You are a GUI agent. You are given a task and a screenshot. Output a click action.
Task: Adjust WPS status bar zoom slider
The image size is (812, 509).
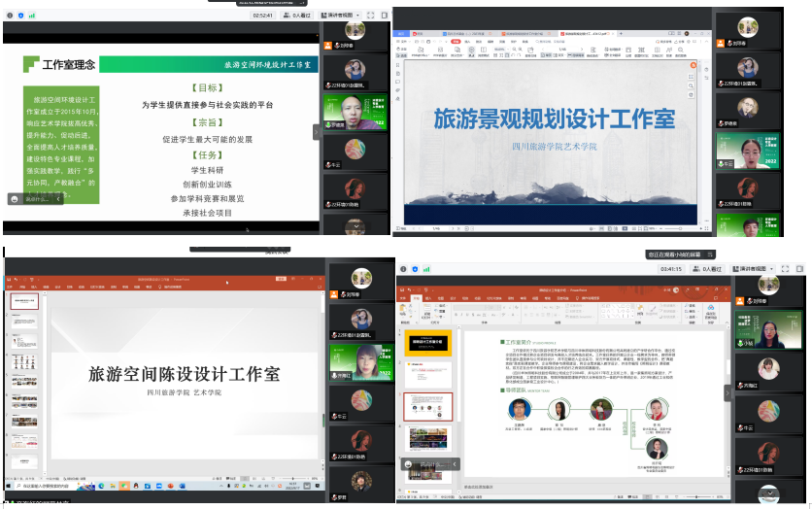coord(680,228)
